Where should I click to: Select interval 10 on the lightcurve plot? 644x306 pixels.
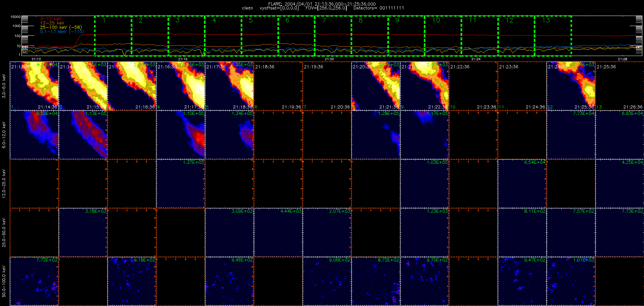443,36
